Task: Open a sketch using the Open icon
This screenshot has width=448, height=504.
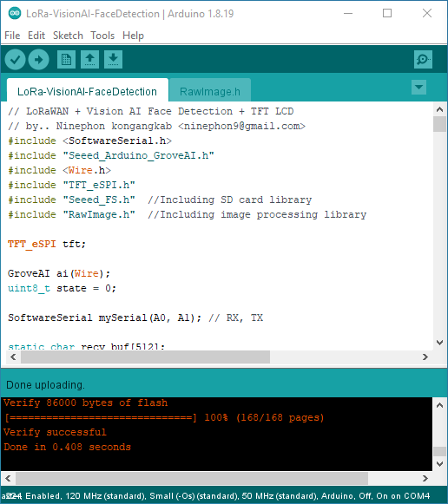Action: click(x=89, y=60)
